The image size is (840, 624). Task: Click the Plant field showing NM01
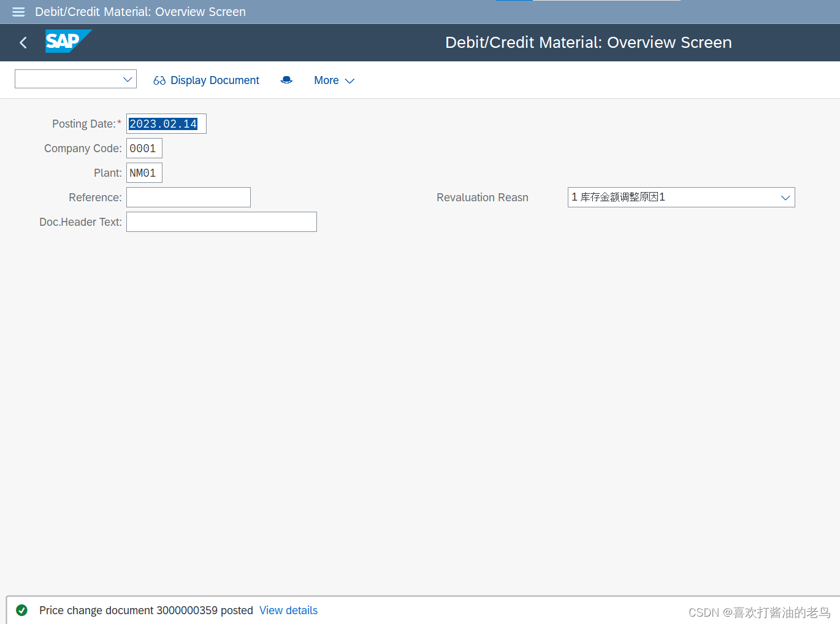pyautogui.click(x=143, y=172)
